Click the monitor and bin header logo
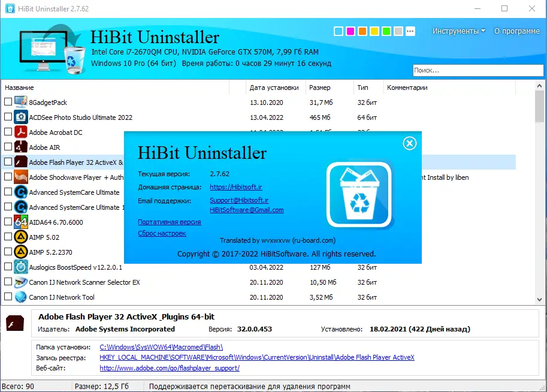Screen dimensions: 547x392 pos(52,49)
